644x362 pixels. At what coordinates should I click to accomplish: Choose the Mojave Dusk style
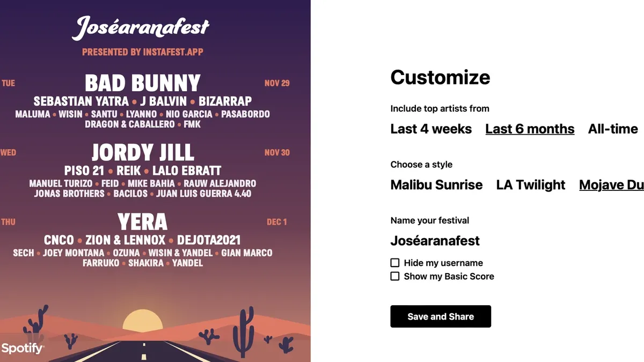click(x=611, y=185)
